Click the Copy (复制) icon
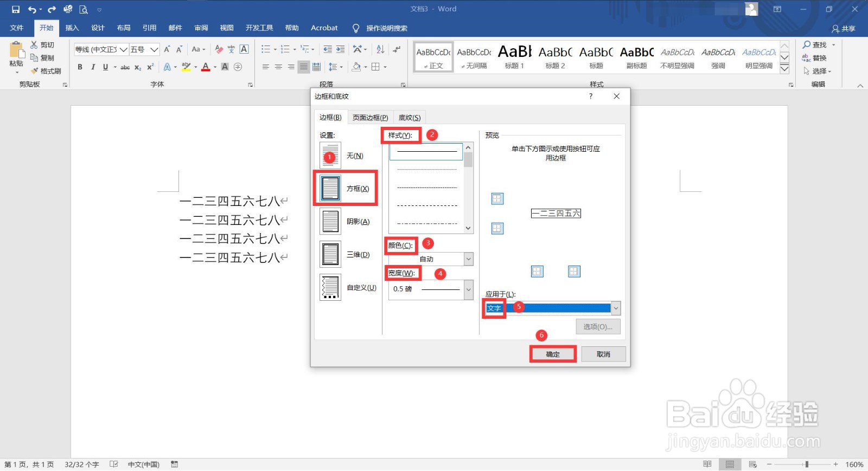This screenshot has width=868, height=471. coord(34,58)
